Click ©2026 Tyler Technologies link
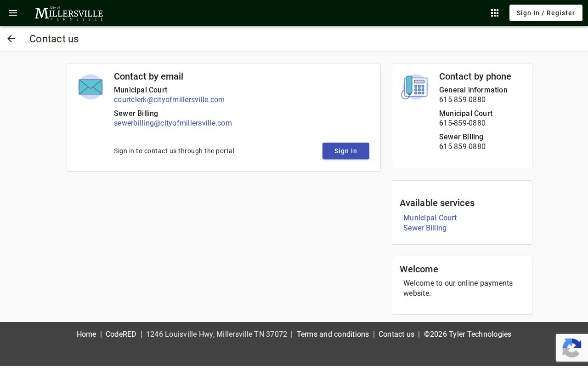 tap(468, 334)
